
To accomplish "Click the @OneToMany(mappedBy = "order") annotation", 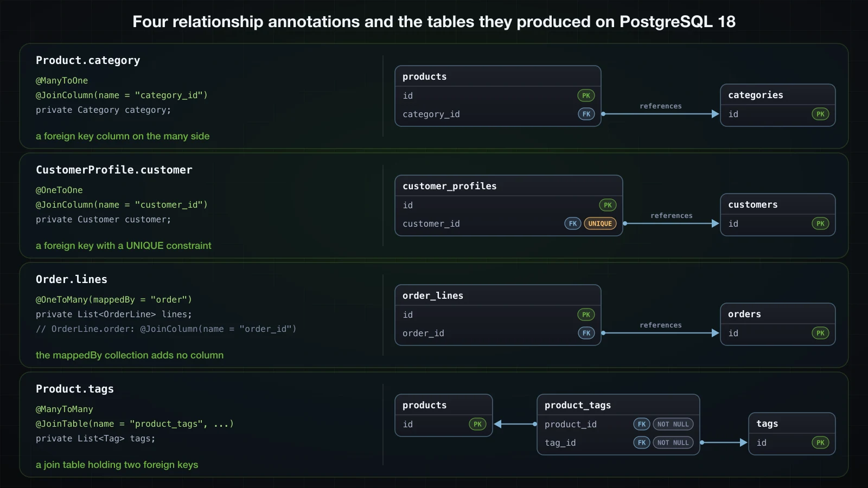I will tap(114, 299).
